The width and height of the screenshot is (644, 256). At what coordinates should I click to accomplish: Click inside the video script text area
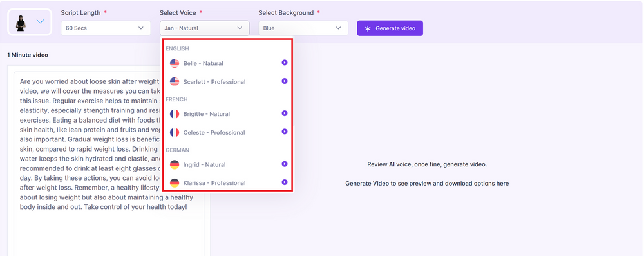pos(109,164)
